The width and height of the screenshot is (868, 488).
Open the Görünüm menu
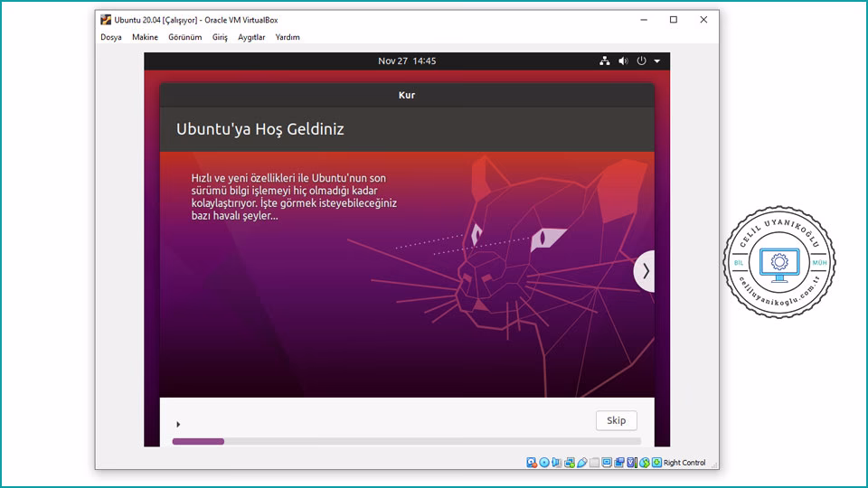point(184,37)
